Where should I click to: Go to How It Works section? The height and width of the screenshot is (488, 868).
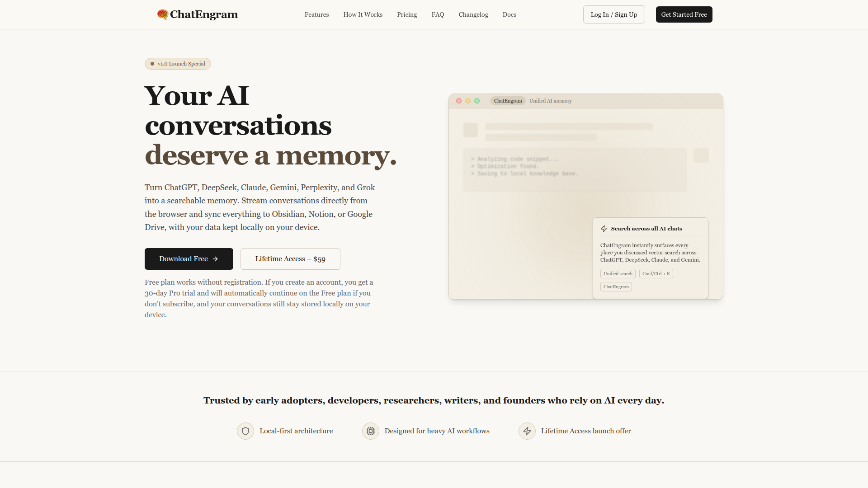click(x=363, y=14)
